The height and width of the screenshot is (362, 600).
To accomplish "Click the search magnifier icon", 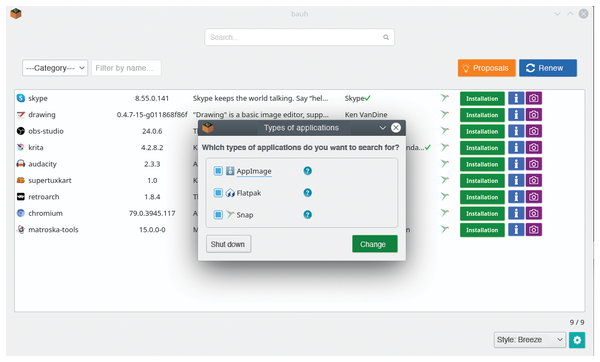I will [386, 37].
